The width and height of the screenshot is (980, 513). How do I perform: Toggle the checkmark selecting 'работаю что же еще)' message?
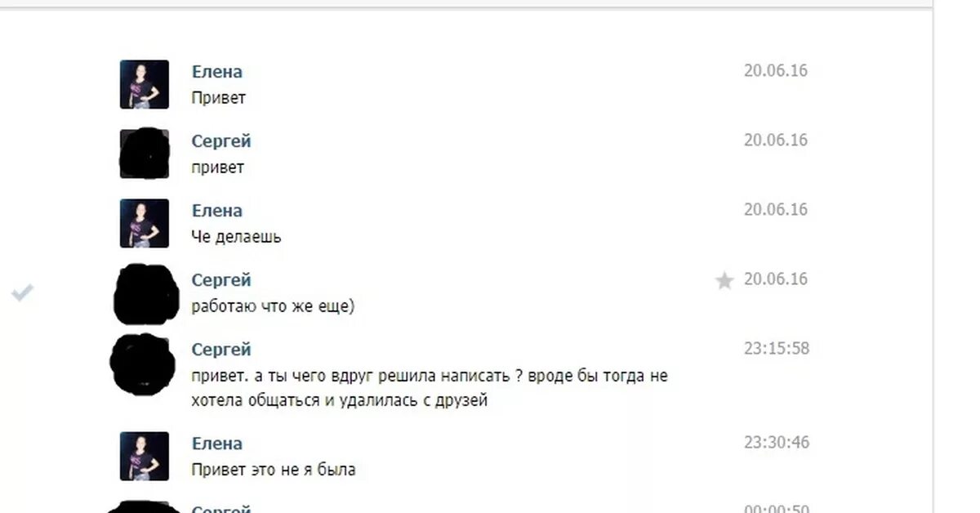tap(23, 292)
